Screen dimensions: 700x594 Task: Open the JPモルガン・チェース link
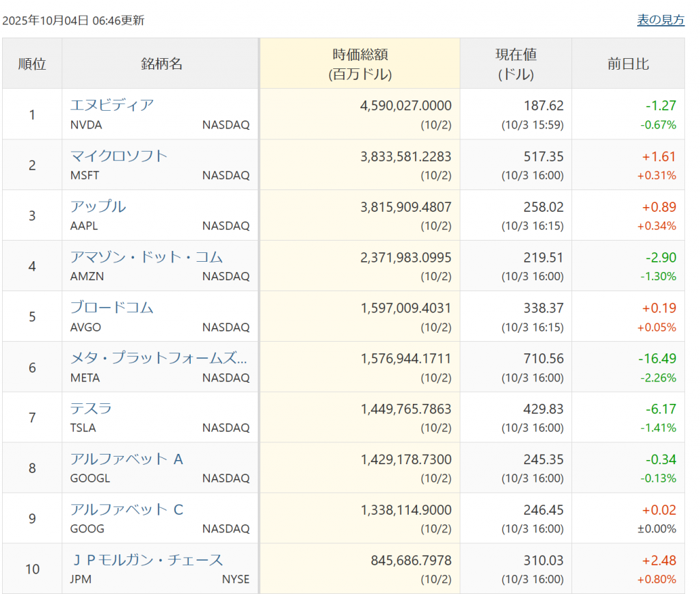pos(146,561)
